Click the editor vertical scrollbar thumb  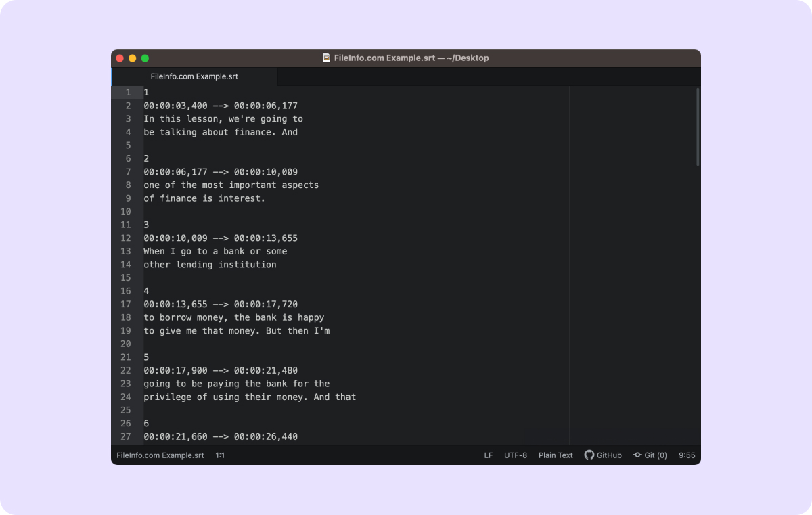pos(698,127)
